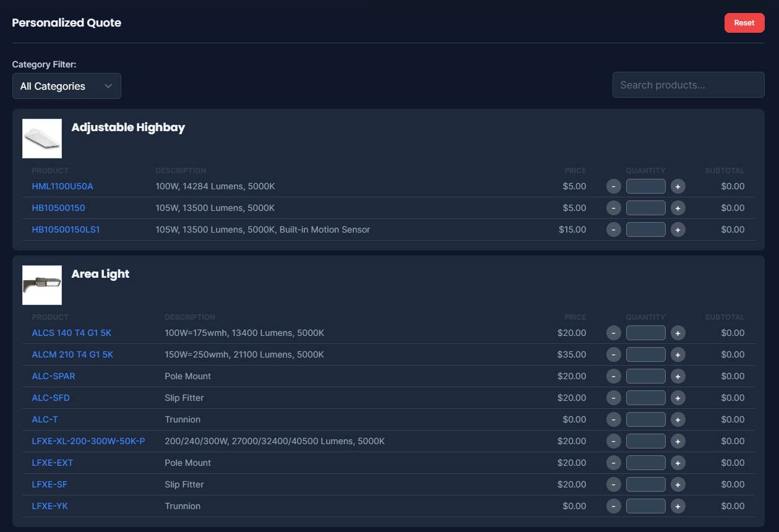
Task: Increase quantity of LFXE-XL-200-300W-50K-P
Action: [678, 441]
